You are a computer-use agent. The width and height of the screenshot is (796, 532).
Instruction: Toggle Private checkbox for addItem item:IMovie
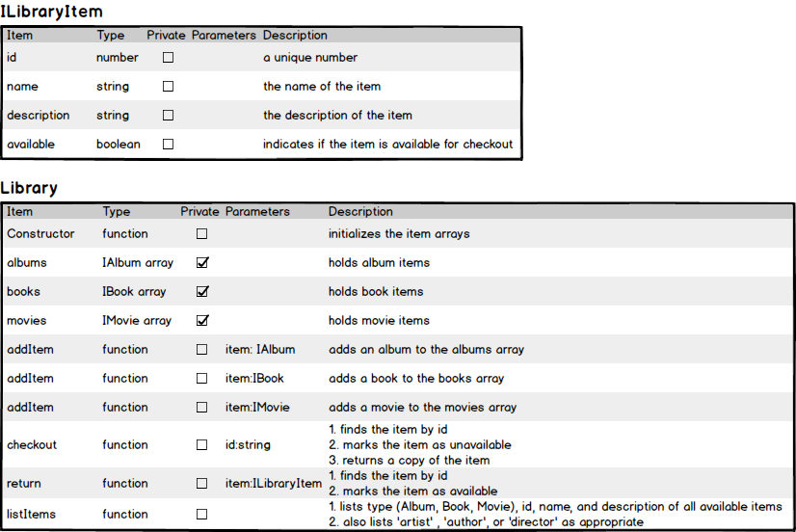point(202,407)
